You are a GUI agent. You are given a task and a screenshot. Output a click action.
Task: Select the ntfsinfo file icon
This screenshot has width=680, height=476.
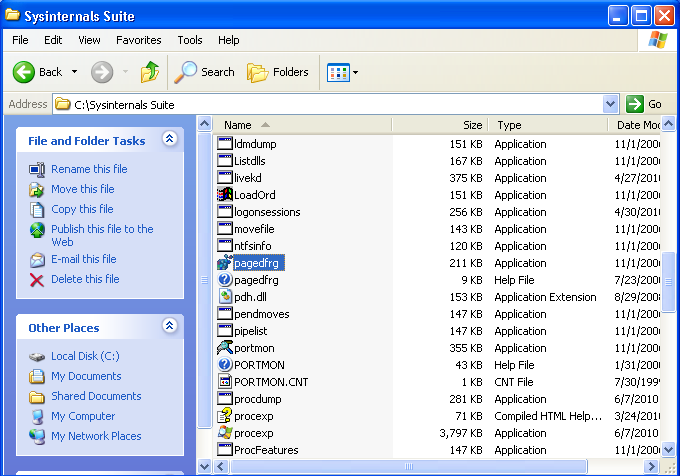tap(225, 245)
